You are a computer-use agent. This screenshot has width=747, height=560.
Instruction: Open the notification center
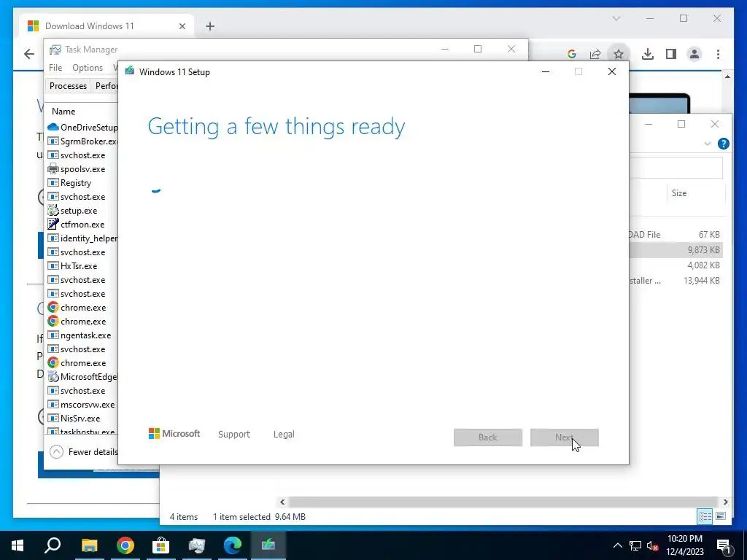[723, 545]
